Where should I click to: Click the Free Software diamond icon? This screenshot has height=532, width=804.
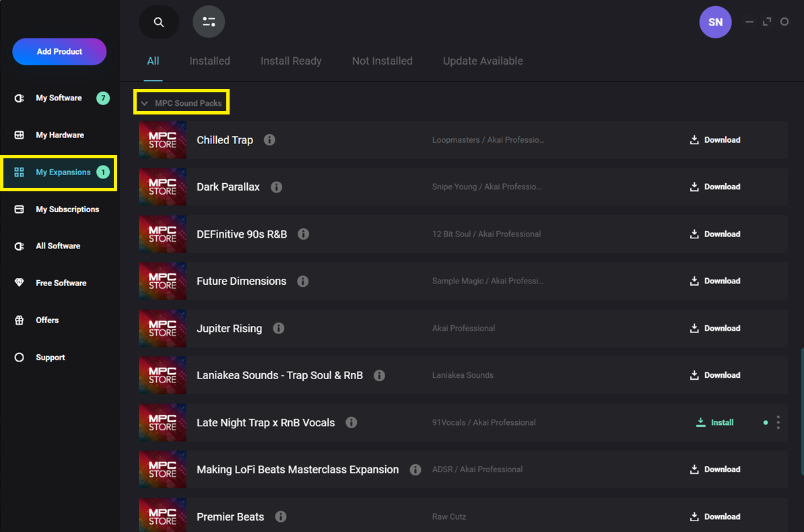(19, 283)
